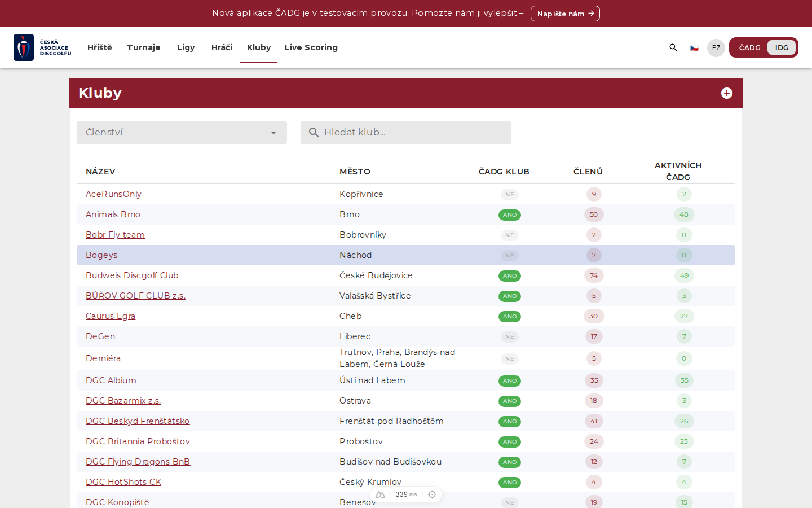Sort by ČLENŮ column header
Image resolution: width=812 pixels, height=508 pixels.
point(588,172)
